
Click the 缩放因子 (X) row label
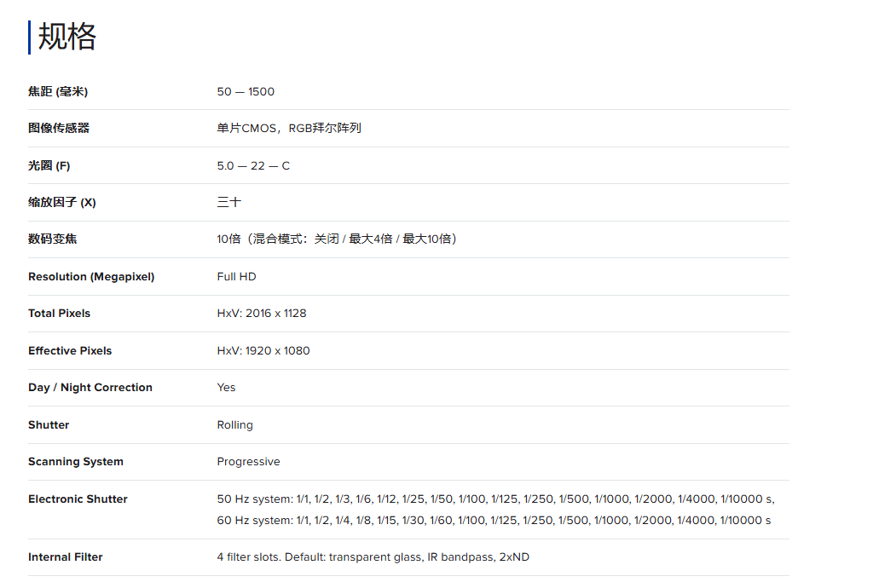pyautogui.click(x=62, y=202)
